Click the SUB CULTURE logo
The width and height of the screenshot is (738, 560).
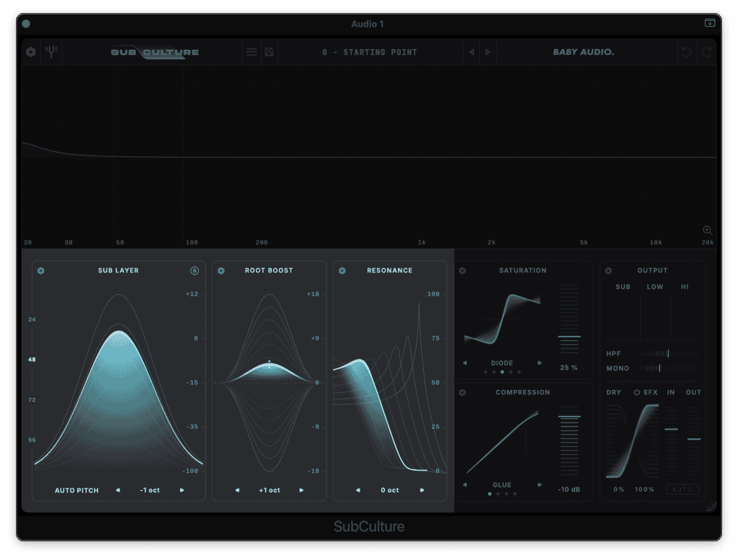click(x=155, y=52)
